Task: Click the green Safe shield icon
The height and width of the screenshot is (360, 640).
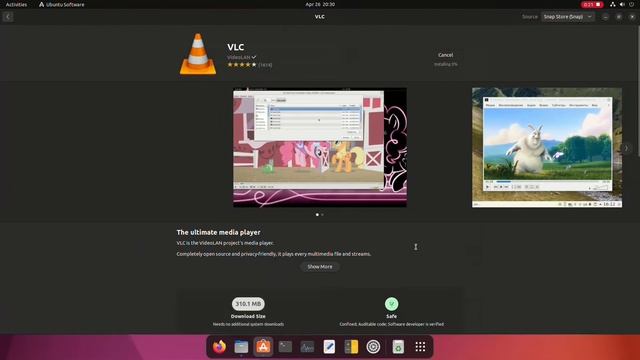Action: point(391,304)
